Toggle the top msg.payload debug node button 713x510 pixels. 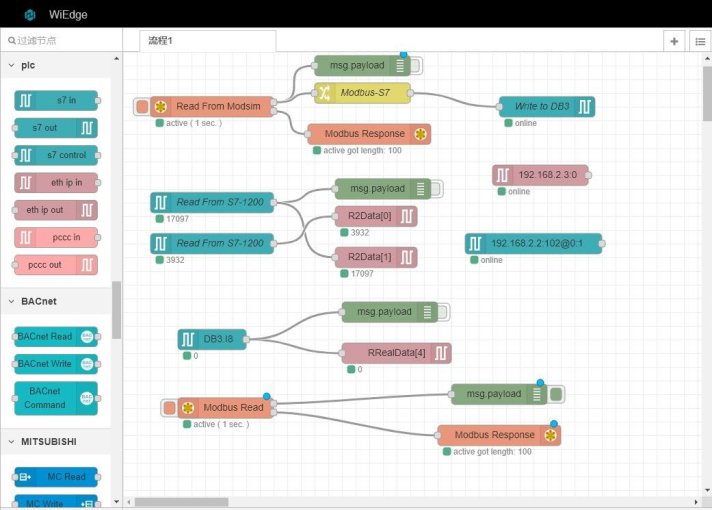pos(416,65)
